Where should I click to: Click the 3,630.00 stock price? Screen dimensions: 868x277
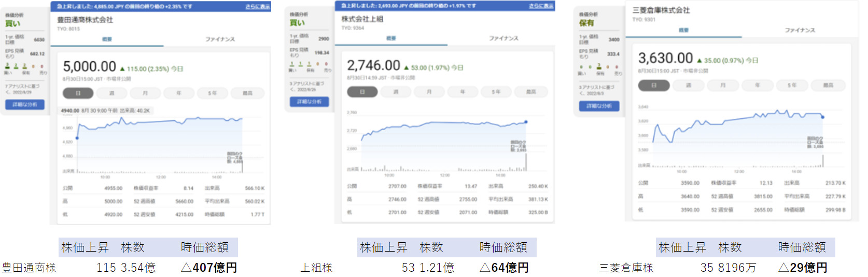coord(665,58)
